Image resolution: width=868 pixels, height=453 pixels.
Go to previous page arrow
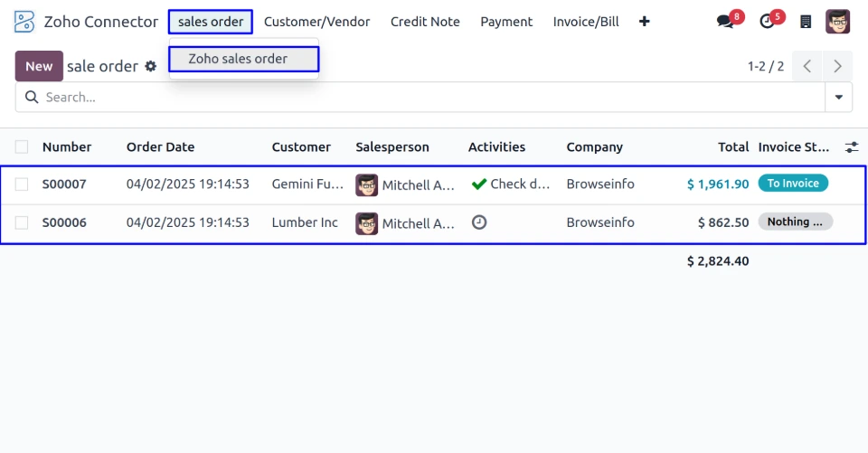coord(807,66)
